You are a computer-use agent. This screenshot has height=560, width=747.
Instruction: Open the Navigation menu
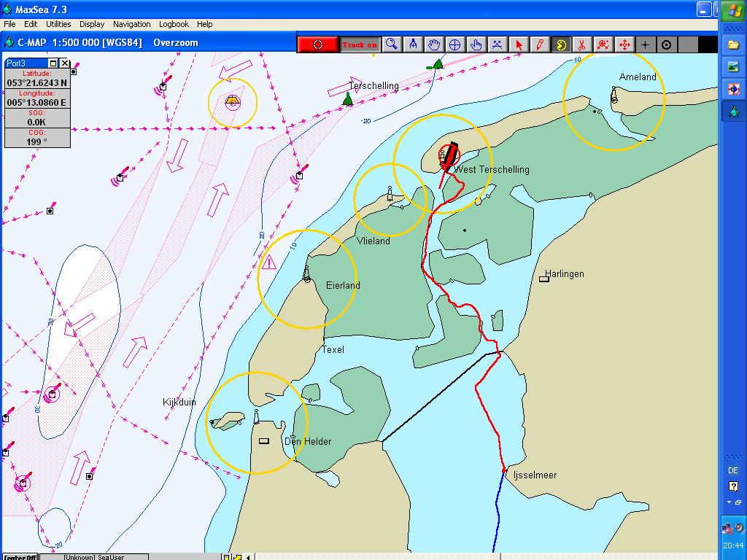pyautogui.click(x=131, y=24)
